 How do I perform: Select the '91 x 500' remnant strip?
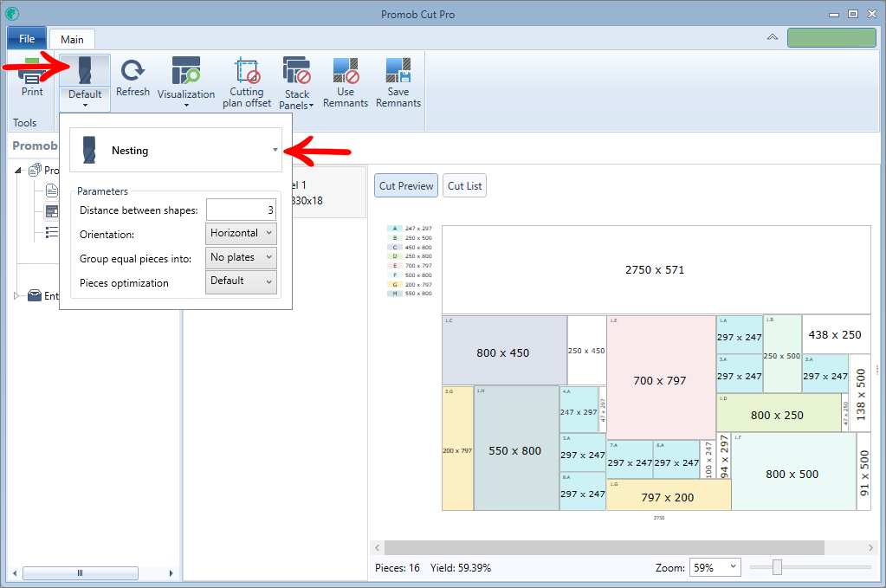(x=864, y=472)
